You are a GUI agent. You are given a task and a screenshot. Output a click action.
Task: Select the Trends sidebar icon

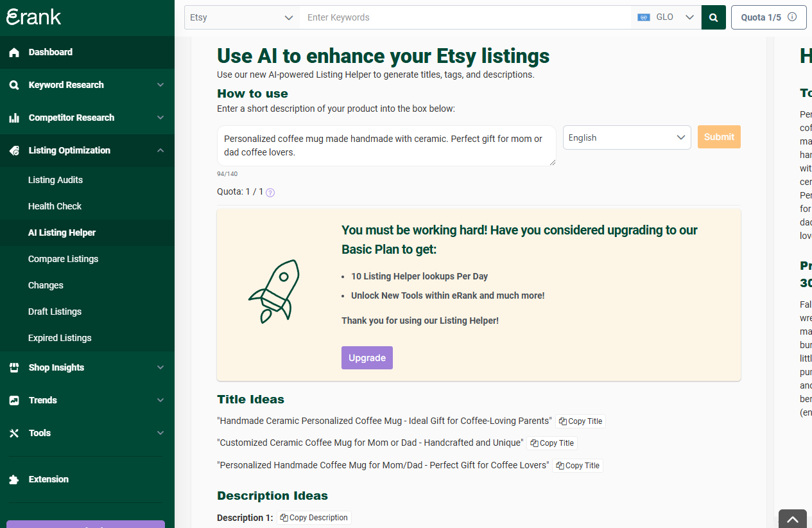pyautogui.click(x=15, y=400)
